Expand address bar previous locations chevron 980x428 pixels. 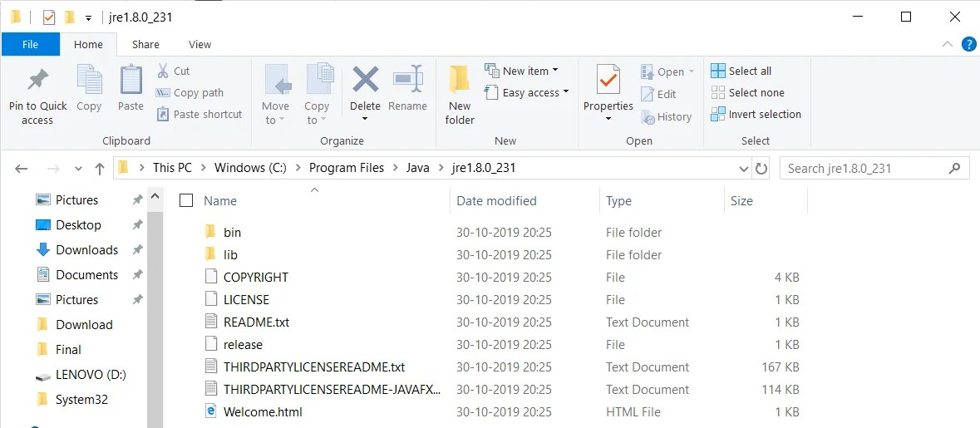tap(744, 169)
